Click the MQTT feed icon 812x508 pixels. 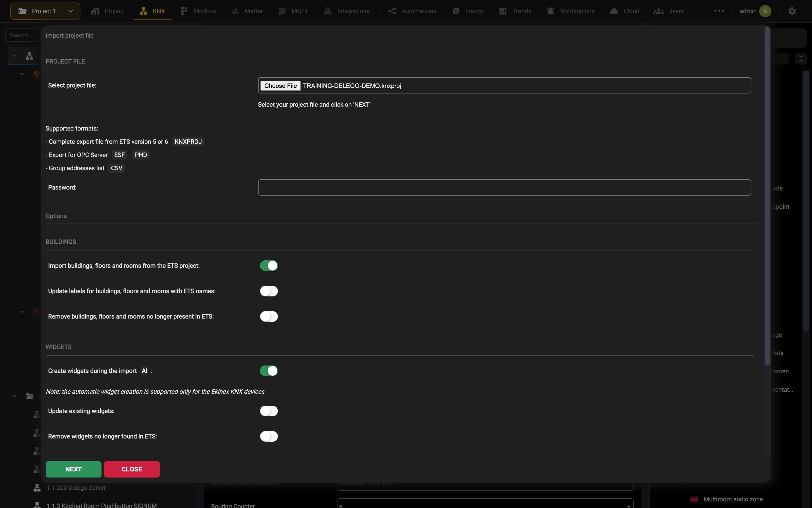tap(282, 11)
